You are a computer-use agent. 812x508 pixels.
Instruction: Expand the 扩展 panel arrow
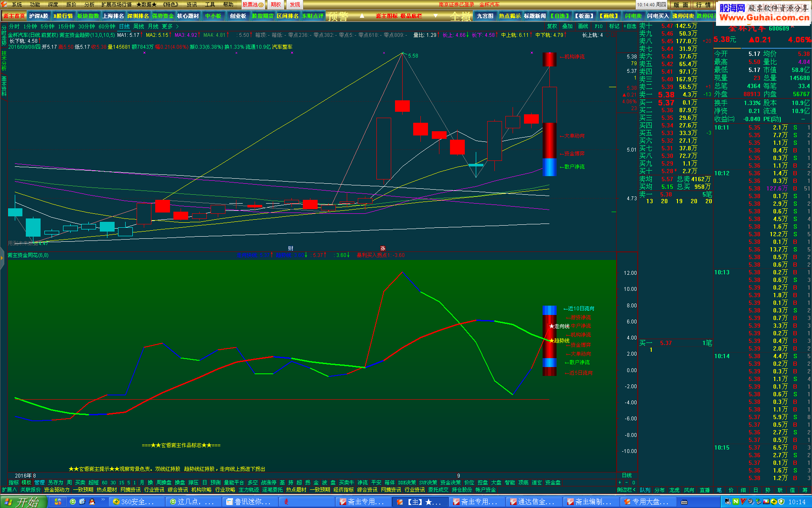point(9,490)
